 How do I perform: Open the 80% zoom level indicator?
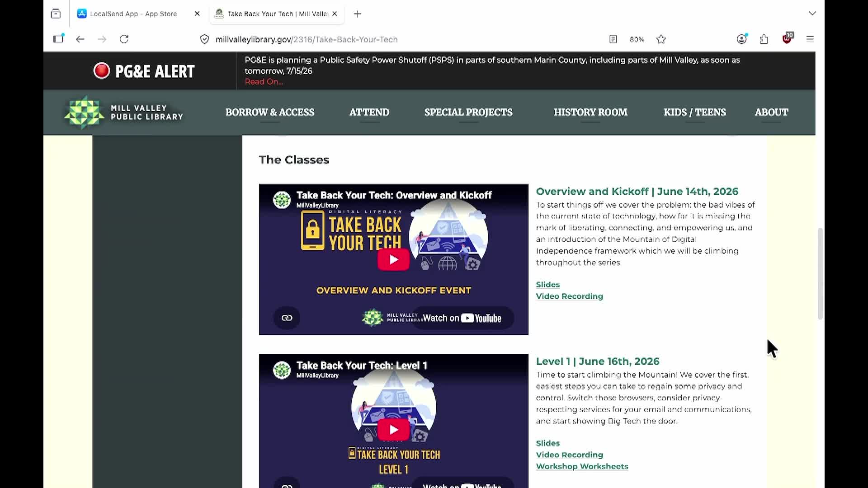(x=637, y=39)
